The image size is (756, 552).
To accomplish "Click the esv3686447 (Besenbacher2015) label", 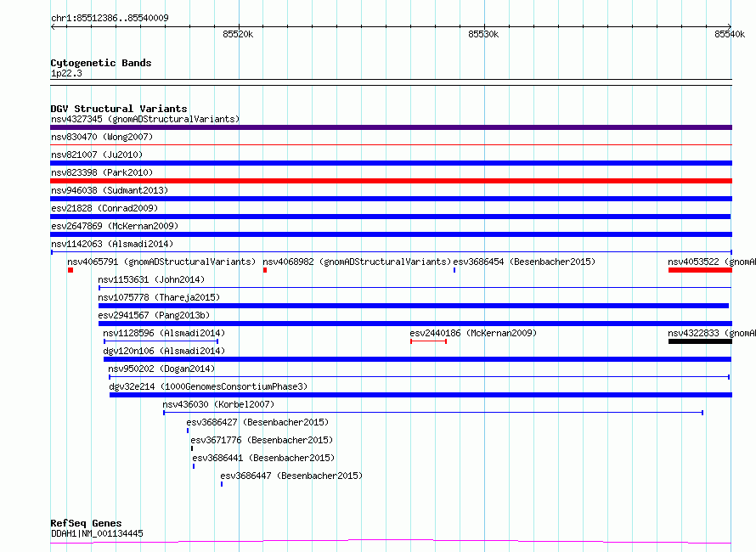I will 291,476.
